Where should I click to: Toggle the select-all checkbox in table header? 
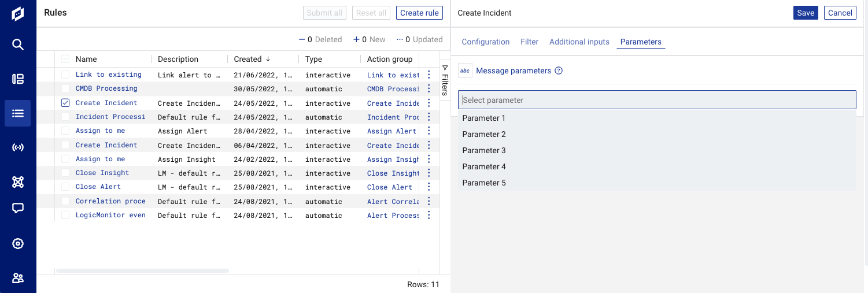(65, 59)
